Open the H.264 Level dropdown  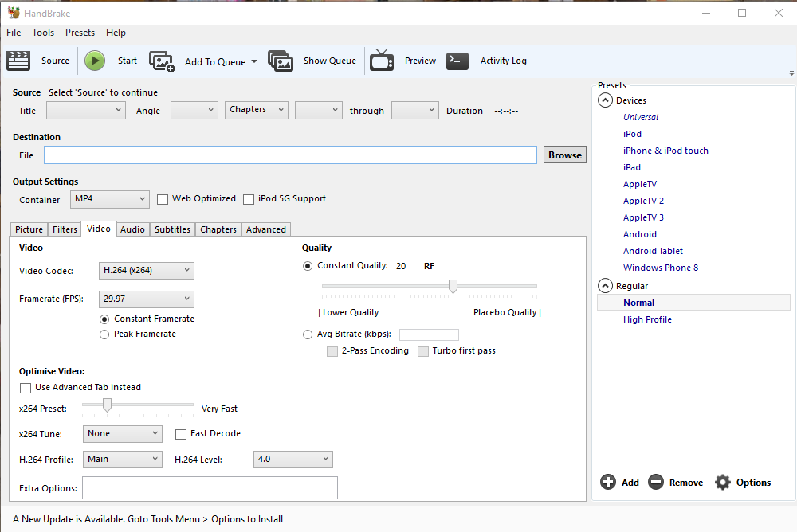tap(292, 459)
